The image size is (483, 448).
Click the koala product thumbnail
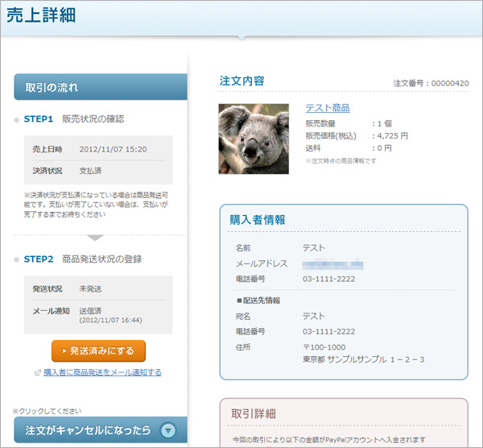tap(254, 139)
